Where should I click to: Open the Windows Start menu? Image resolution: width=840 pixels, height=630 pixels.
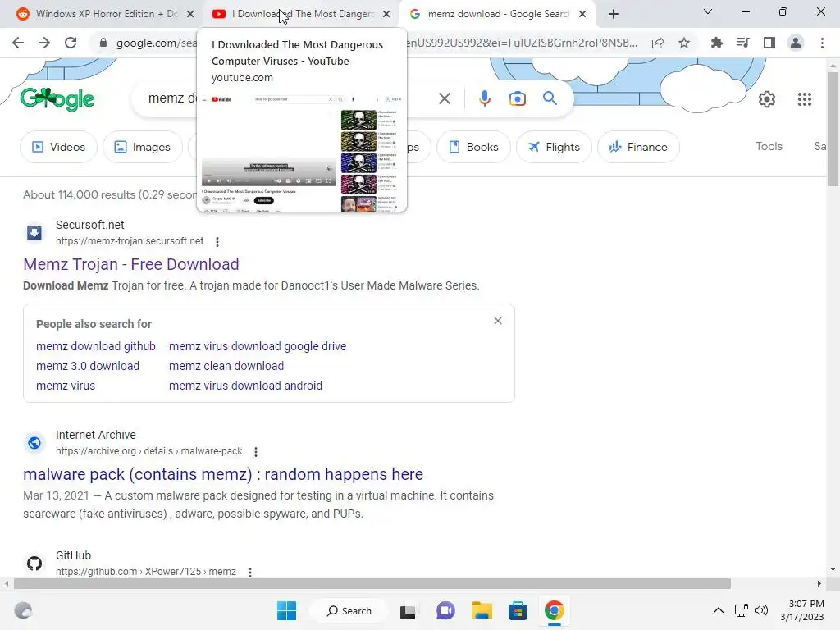pyautogui.click(x=286, y=610)
